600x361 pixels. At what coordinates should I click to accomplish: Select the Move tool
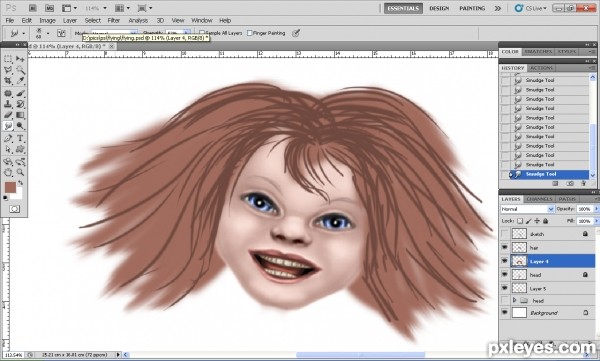click(20, 59)
